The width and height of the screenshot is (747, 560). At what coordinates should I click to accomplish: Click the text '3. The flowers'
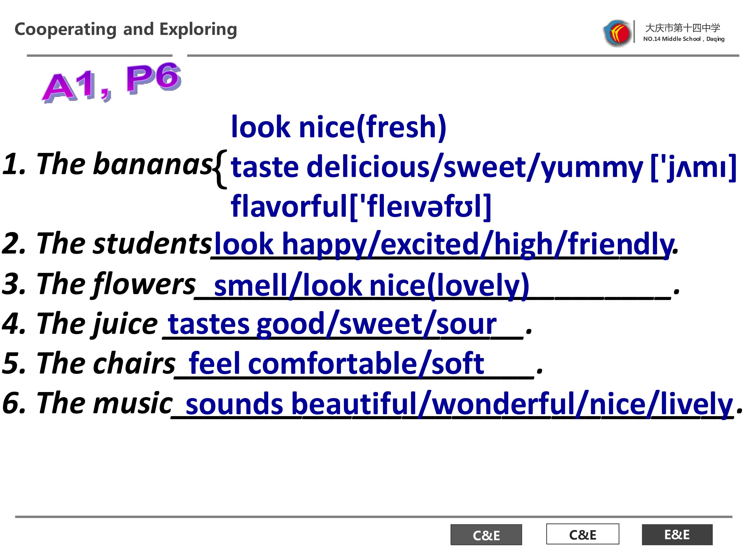point(99,284)
